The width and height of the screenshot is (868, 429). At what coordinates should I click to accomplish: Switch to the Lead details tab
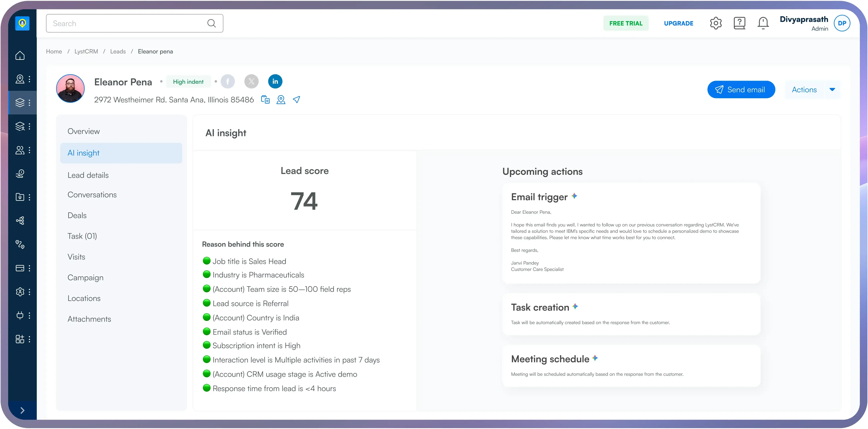click(88, 175)
